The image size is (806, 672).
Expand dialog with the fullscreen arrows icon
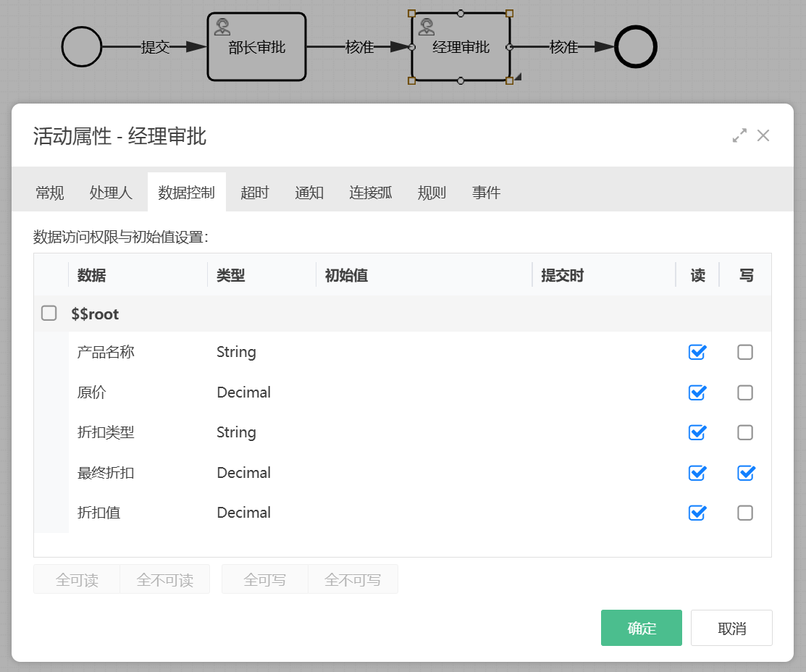tap(739, 135)
